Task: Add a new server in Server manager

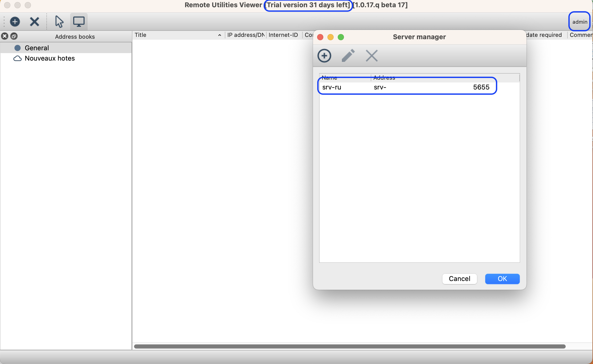Action: [324, 56]
